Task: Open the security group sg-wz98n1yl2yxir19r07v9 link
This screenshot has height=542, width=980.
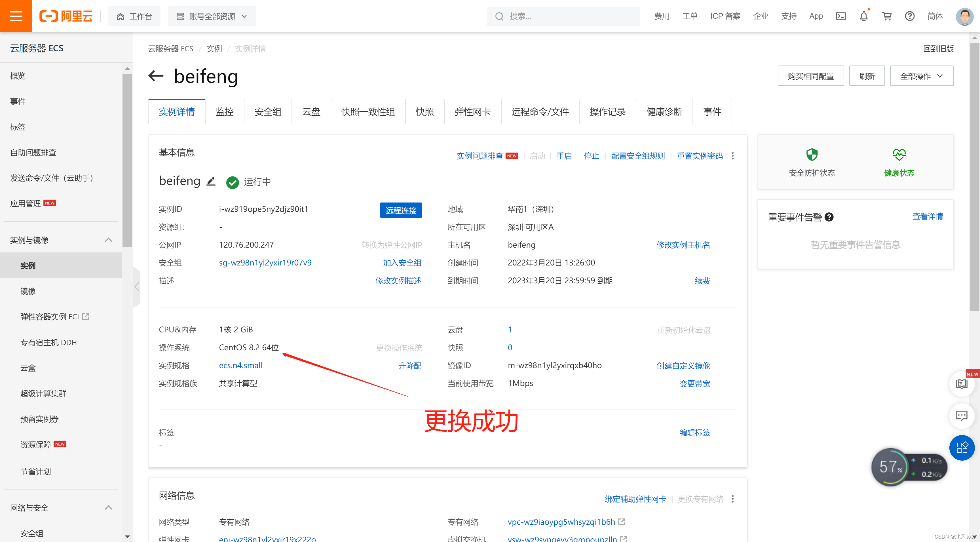Action: point(265,263)
